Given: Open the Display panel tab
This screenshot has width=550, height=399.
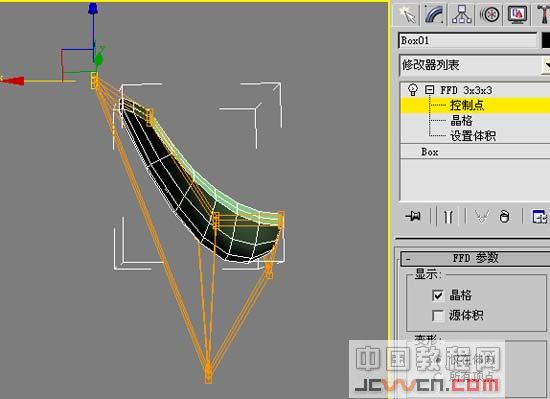Looking at the screenshot, I should [x=517, y=14].
